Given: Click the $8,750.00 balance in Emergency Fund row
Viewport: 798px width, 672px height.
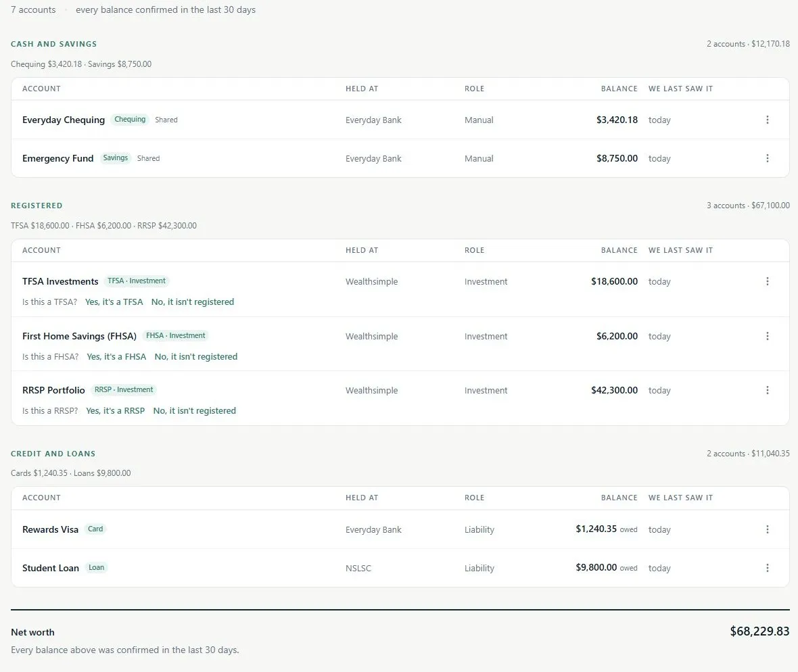Looking at the screenshot, I should click(617, 158).
